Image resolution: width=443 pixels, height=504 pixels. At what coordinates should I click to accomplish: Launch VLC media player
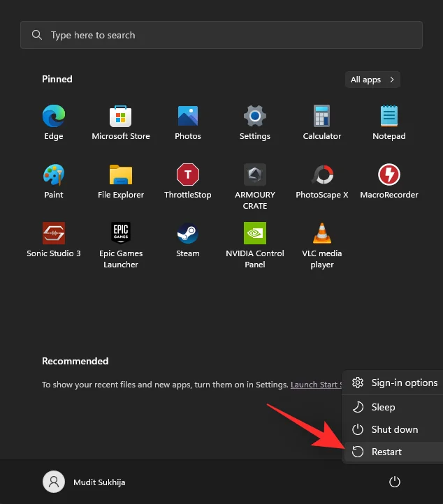coord(322,244)
